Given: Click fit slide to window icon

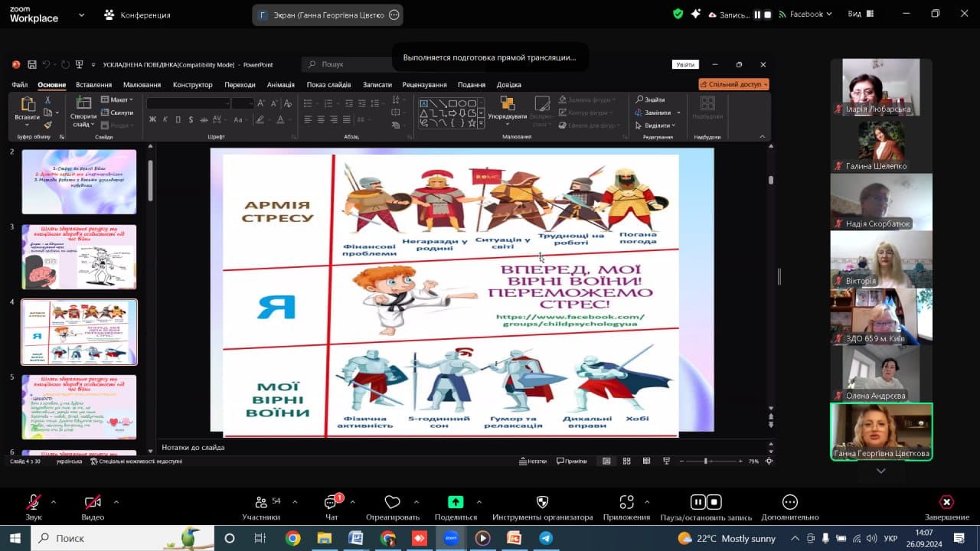Looking at the screenshot, I should pyautogui.click(x=768, y=461).
